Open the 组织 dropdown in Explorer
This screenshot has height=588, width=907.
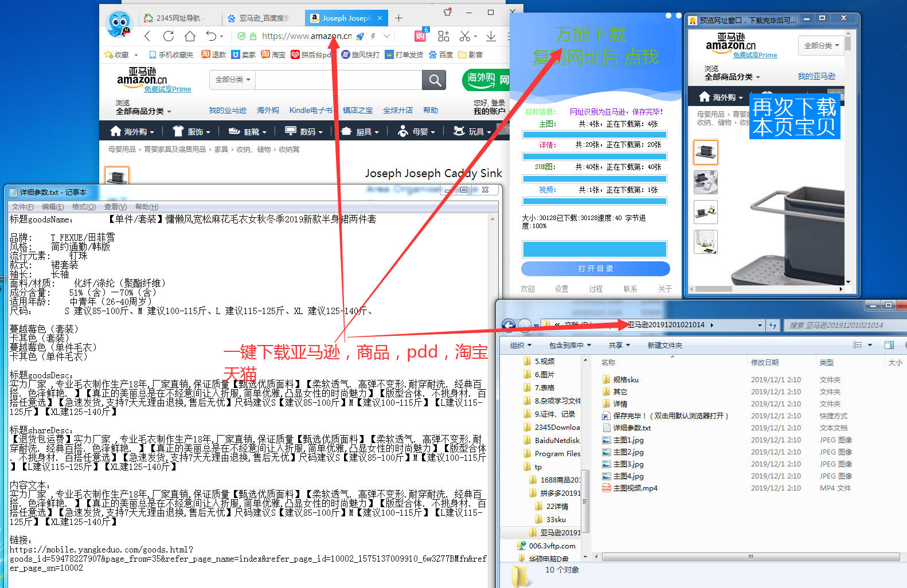[x=521, y=345]
